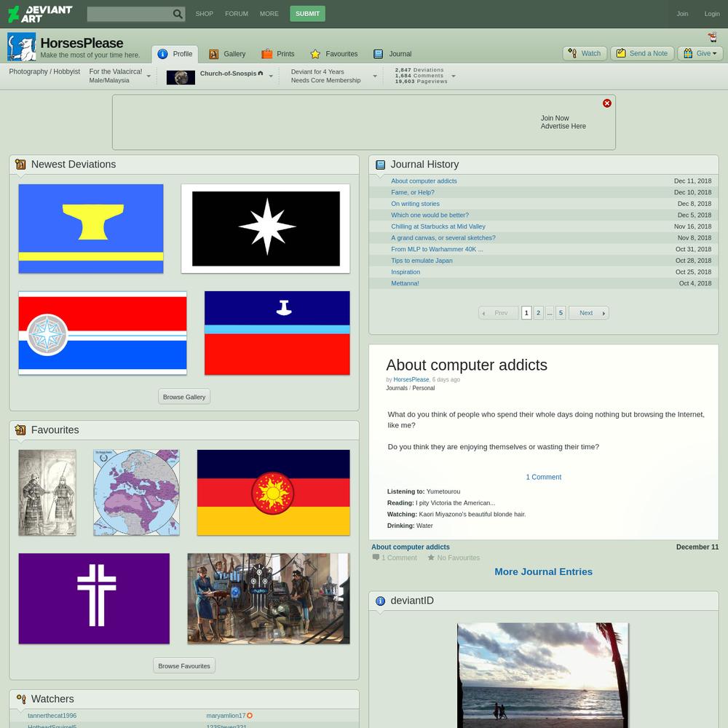This screenshot has height=728, width=728.
Task: Click the Watchers section icon
Action: pos(21,699)
